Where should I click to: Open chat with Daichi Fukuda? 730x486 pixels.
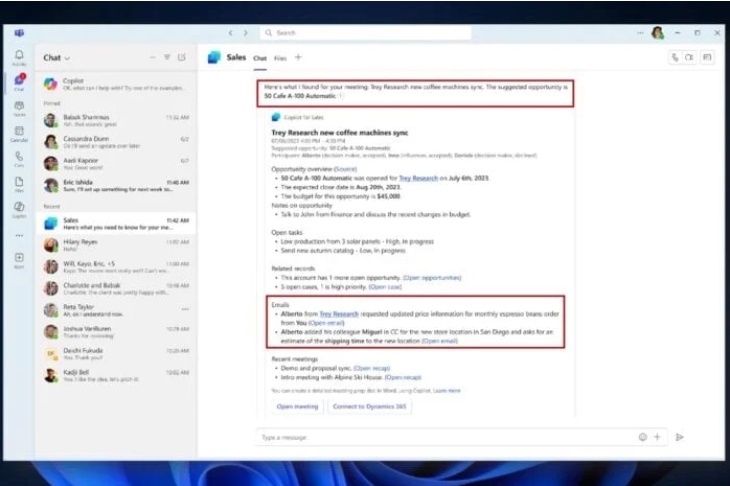coord(116,353)
